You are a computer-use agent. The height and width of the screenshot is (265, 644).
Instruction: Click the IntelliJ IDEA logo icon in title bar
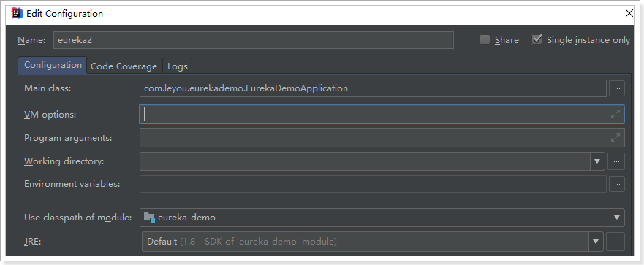[x=16, y=14]
